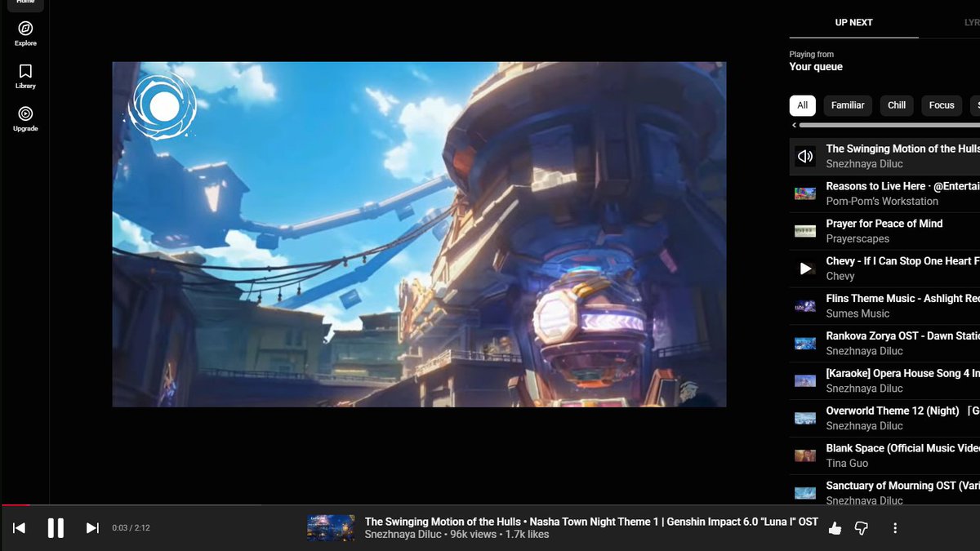Click Opera House Song Karaoke thumbnail
Image resolution: width=980 pixels, height=551 pixels.
805,381
